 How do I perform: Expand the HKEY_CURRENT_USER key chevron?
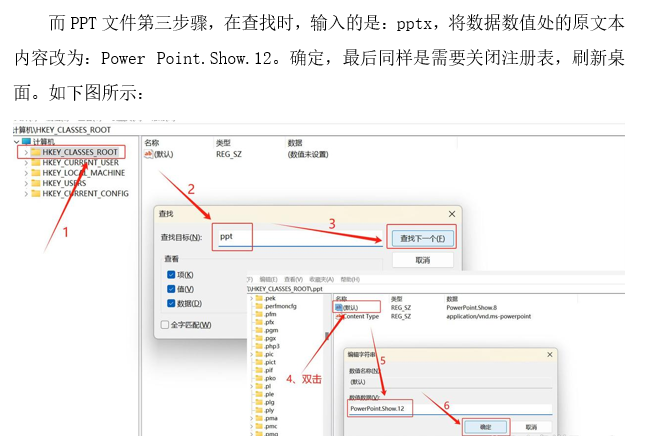[26, 162]
